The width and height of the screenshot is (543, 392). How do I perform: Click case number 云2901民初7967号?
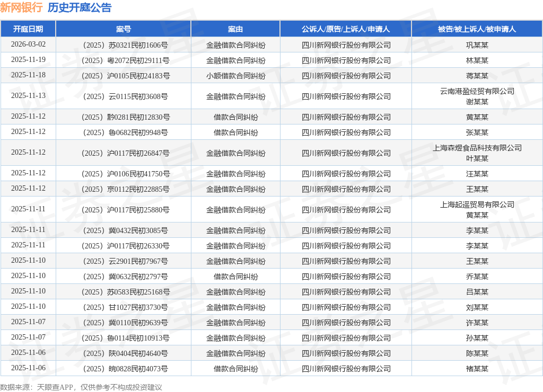(x=125, y=261)
